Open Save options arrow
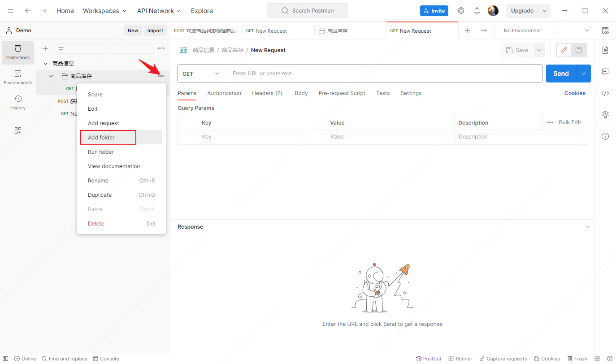This screenshot has width=616, height=364. click(539, 50)
